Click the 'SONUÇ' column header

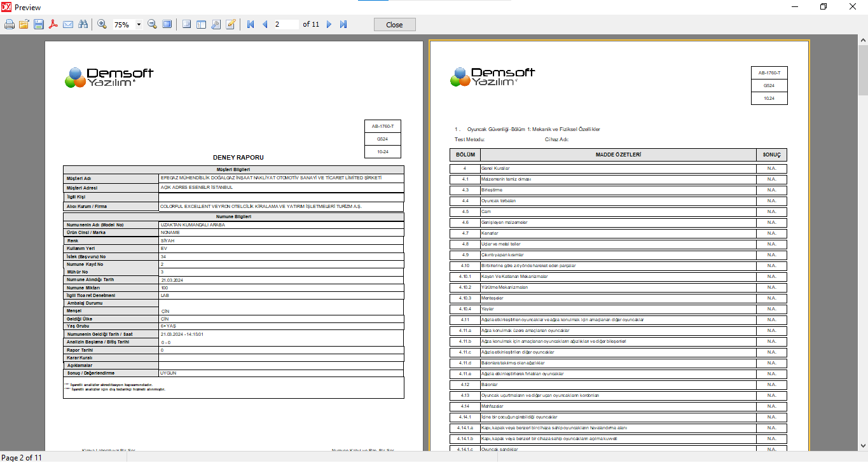(772, 155)
